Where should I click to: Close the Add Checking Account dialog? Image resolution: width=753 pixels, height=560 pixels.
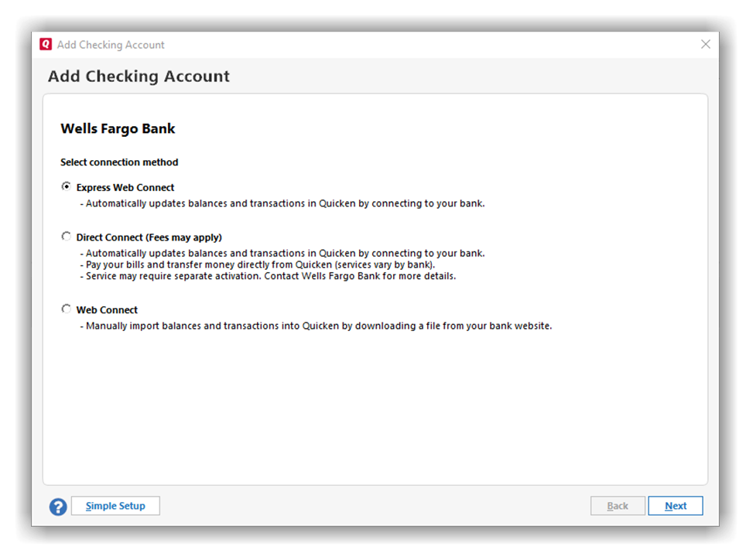click(x=705, y=45)
